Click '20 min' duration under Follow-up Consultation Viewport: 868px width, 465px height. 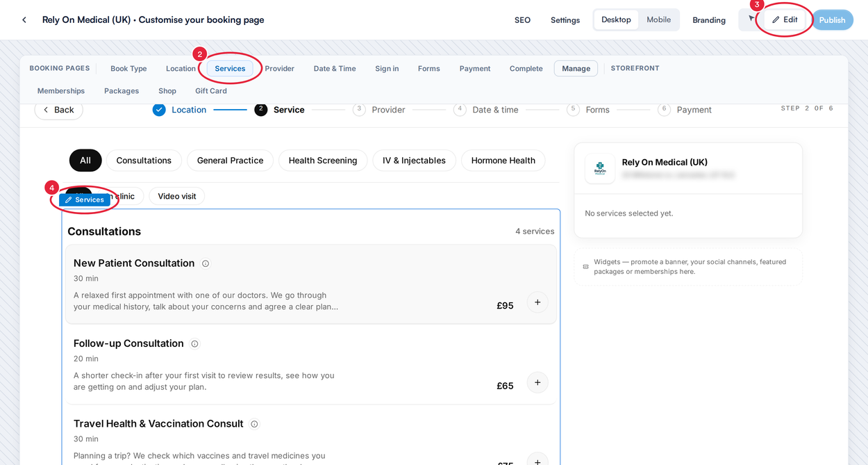86,359
